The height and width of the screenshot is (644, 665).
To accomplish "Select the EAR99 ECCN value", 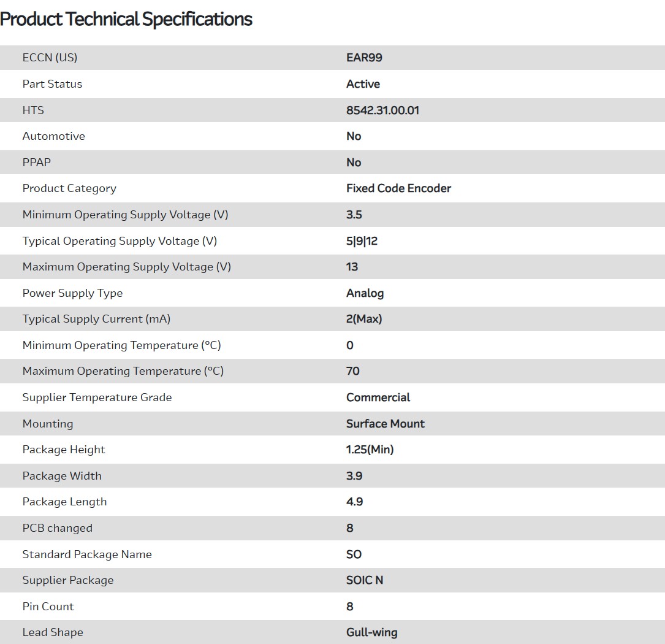I will pyautogui.click(x=364, y=58).
